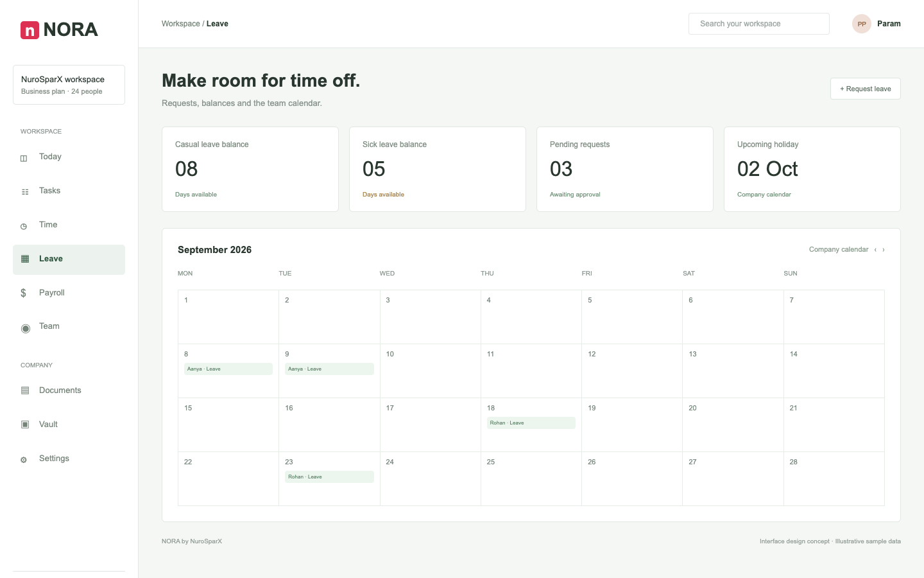Select the September 28 calendar cell
924x578 pixels.
click(x=834, y=479)
